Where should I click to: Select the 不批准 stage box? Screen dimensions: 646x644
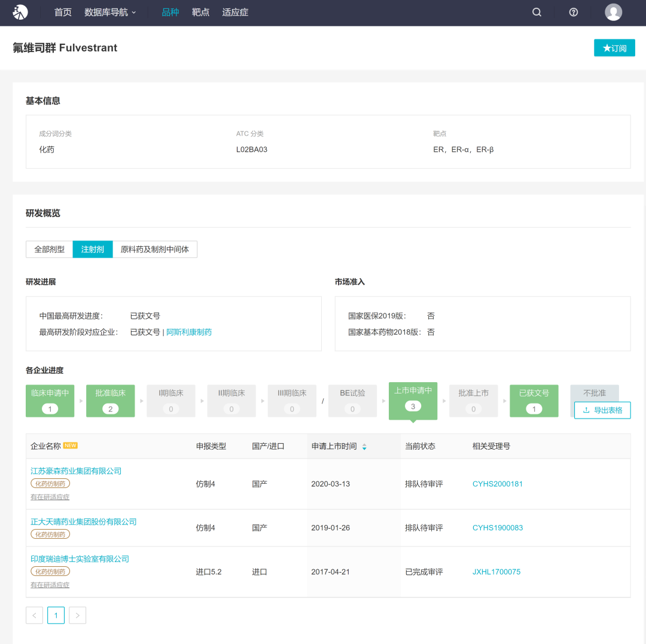595,393
